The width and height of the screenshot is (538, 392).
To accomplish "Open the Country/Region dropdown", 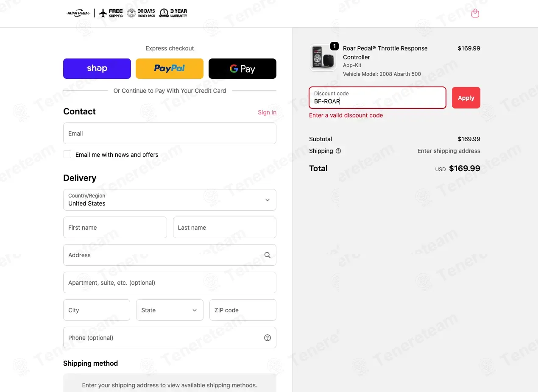I will (170, 200).
